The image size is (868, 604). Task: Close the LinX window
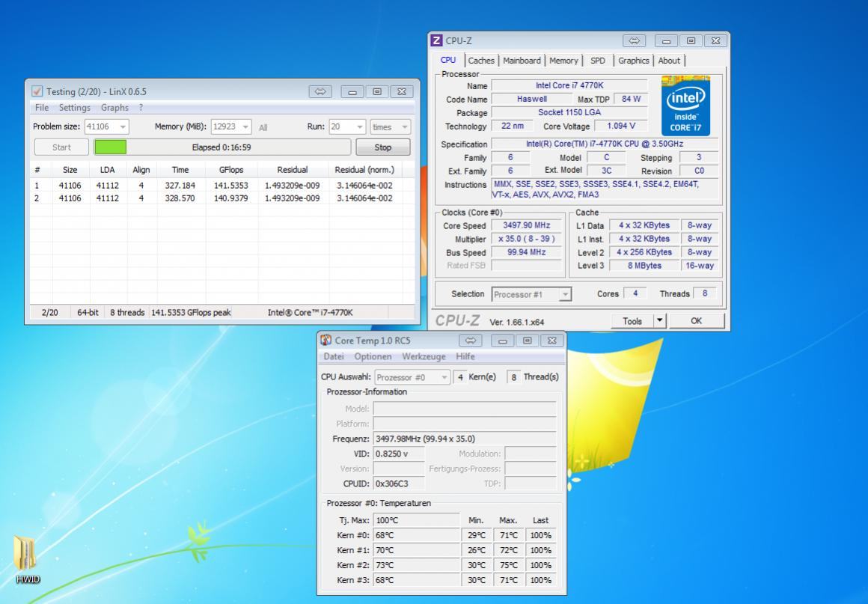pyautogui.click(x=402, y=91)
